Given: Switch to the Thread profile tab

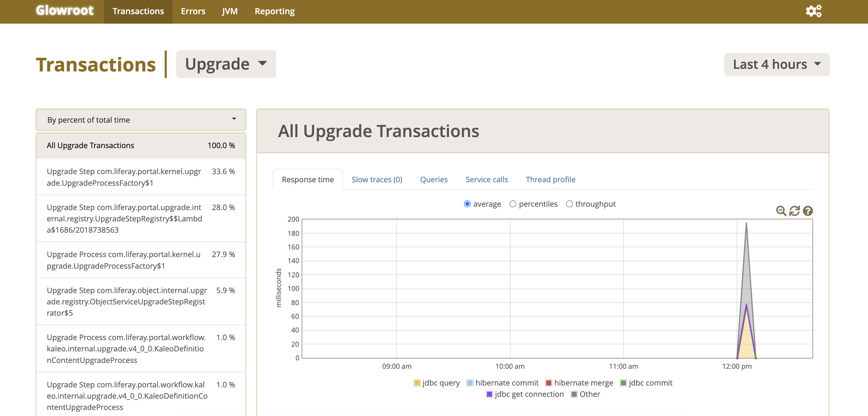Looking at the screenshot, I should click(550, 179).
